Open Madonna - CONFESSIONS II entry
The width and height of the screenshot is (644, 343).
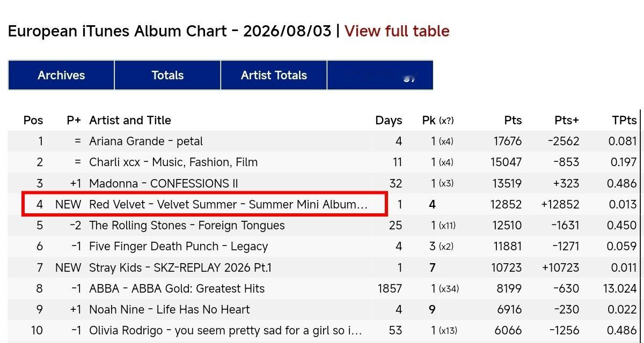(164, 183)
